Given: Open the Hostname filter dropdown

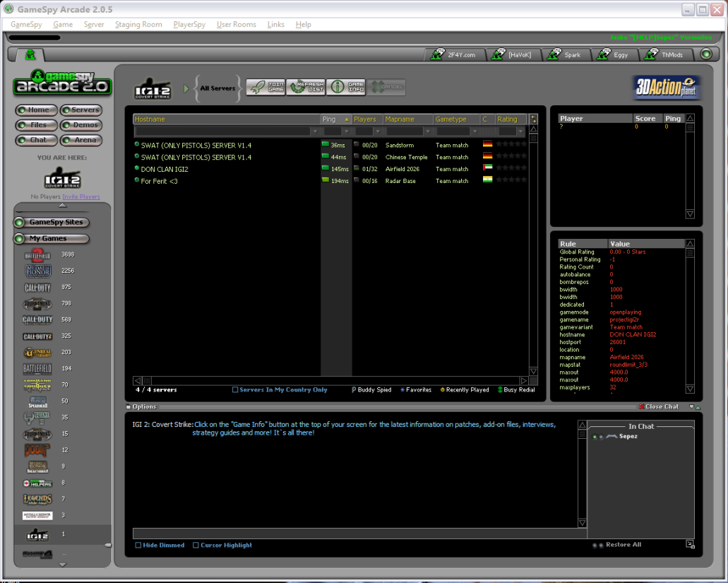Looking at the screenshot, I should pyautogui.click(x=315, y=131).
